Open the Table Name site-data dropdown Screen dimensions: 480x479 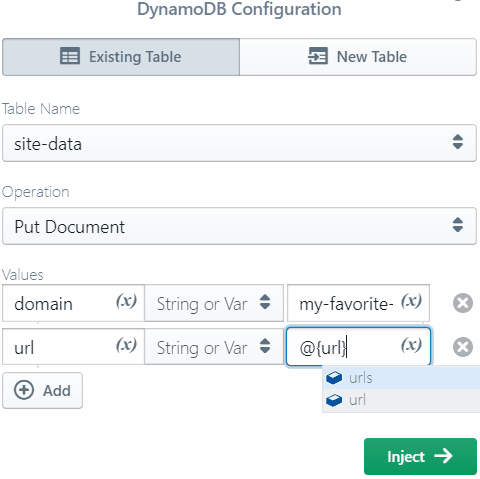click(x=239, y=143)
